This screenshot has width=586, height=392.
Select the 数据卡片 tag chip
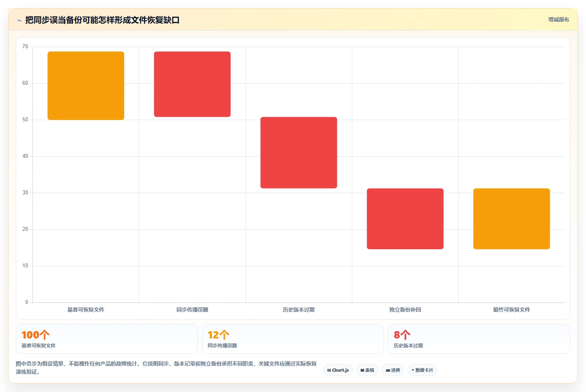point(422,370)
